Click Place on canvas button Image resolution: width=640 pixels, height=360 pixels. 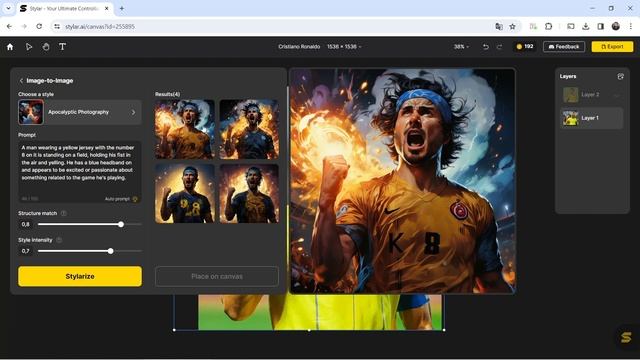click(x=217, y=276)
